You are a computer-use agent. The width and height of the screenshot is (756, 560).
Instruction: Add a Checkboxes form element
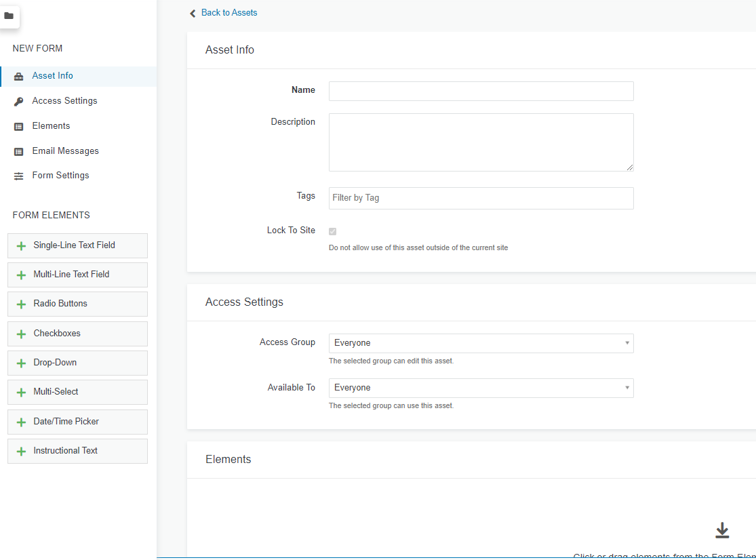coord(77,334)
